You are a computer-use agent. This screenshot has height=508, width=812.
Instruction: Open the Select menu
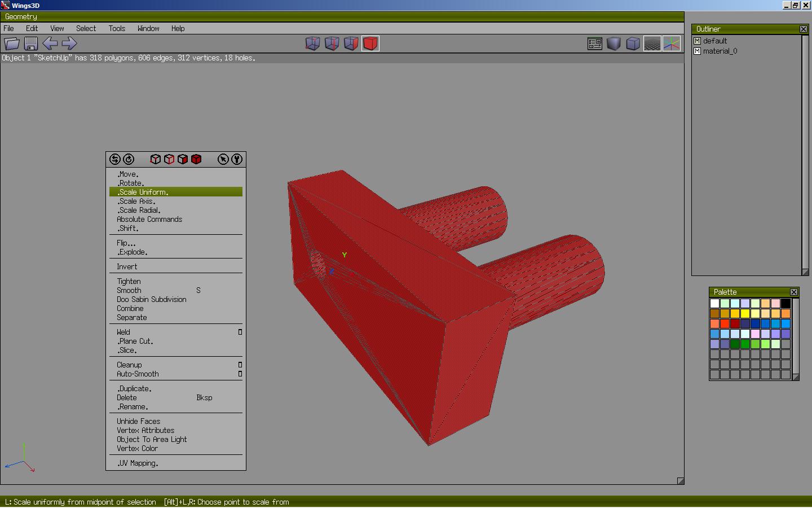pos(86,28)
